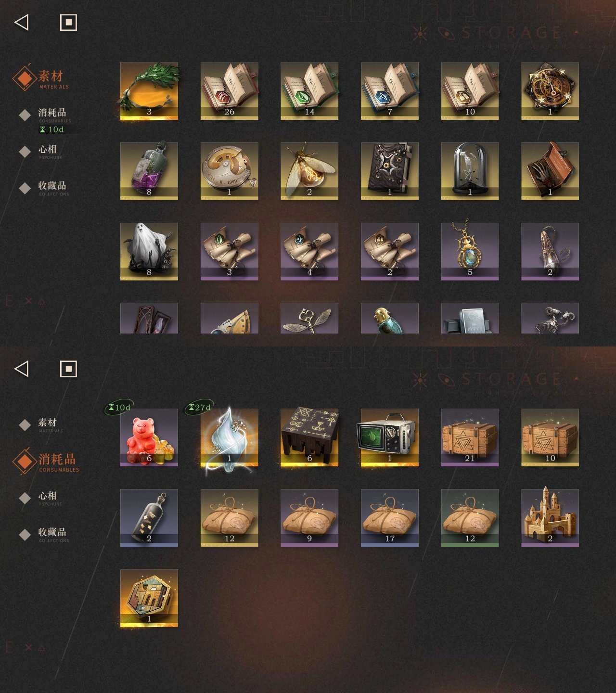The width and height of the screenshot is (616, 693).
Task: Select the hexagonal golden badge item
Action: pyautogui.click(x=149, y=598)
